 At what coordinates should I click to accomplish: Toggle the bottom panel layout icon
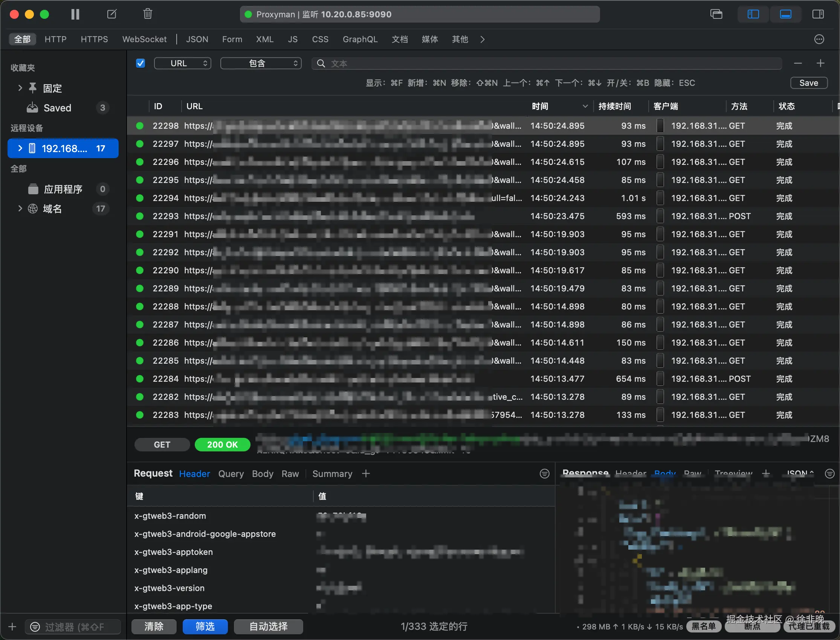tap(785, 14)
